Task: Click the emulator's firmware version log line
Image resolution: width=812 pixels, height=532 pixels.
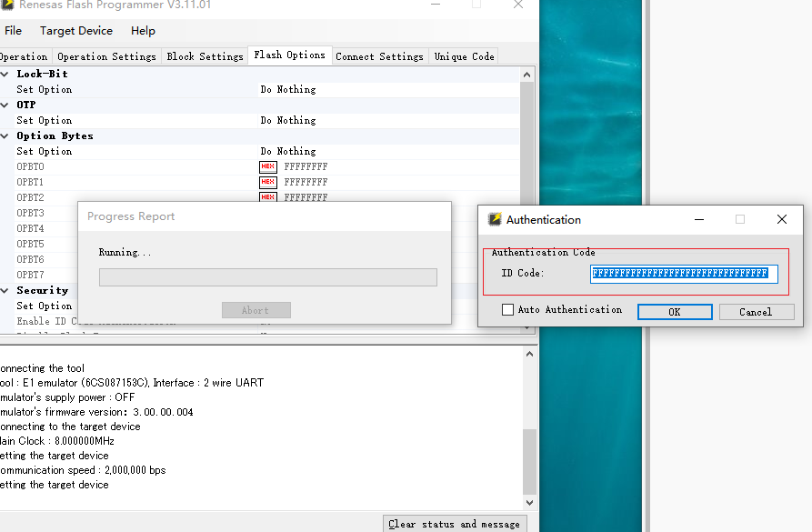Action: (96, 412)
